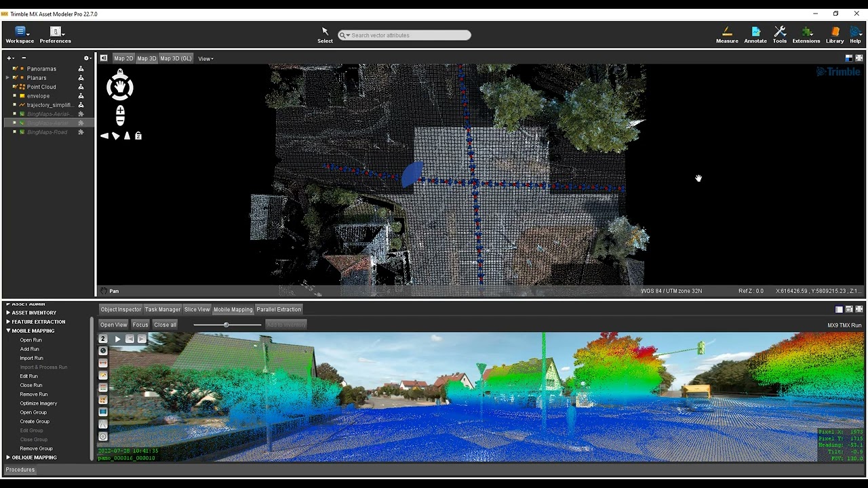Click the left-pointing map view arrow
This screenshot has height=488, width=868.
point(104,136)
